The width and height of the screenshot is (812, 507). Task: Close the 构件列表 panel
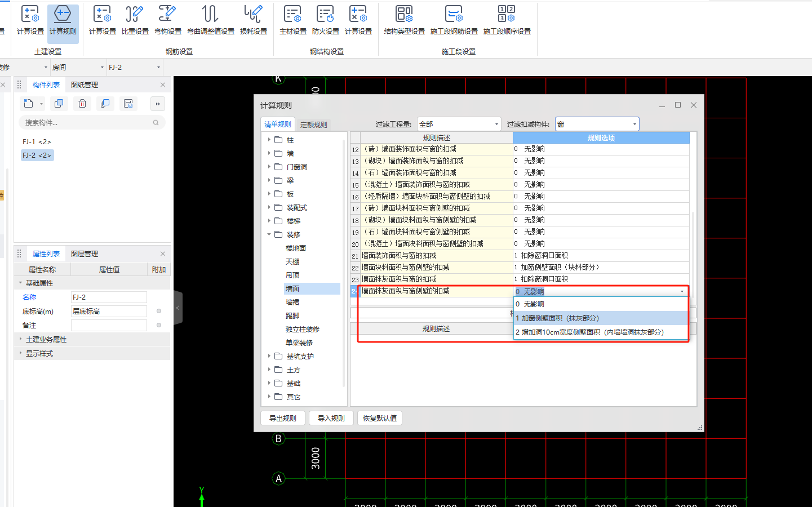(163, 84)
